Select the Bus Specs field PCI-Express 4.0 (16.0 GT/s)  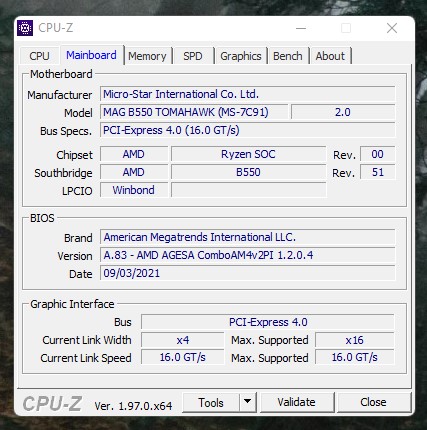[x=248, y=130]
